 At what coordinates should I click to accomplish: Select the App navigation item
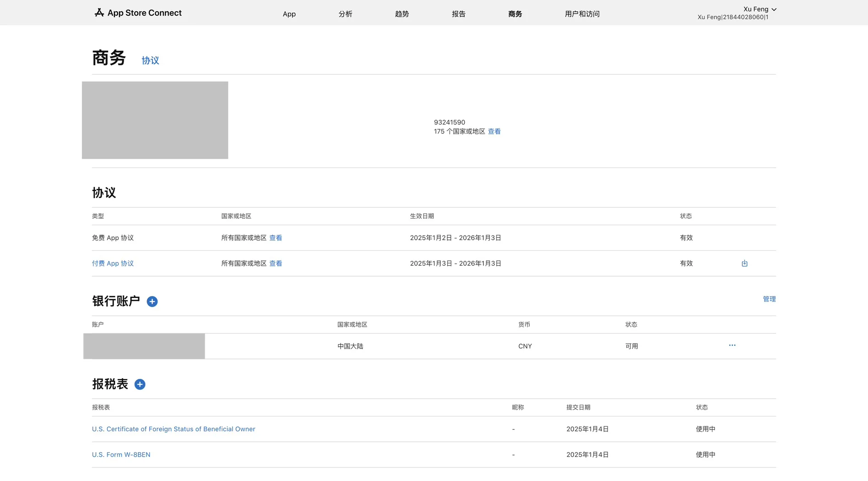289,14
